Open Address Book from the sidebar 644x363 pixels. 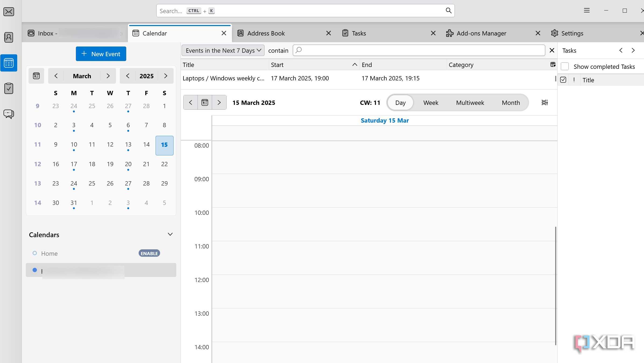pyautogui.click(x=9, y=37)
